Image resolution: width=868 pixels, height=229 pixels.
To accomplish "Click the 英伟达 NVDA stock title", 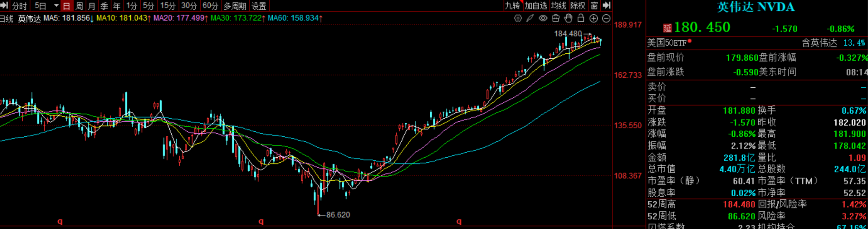I will (755, 7).
